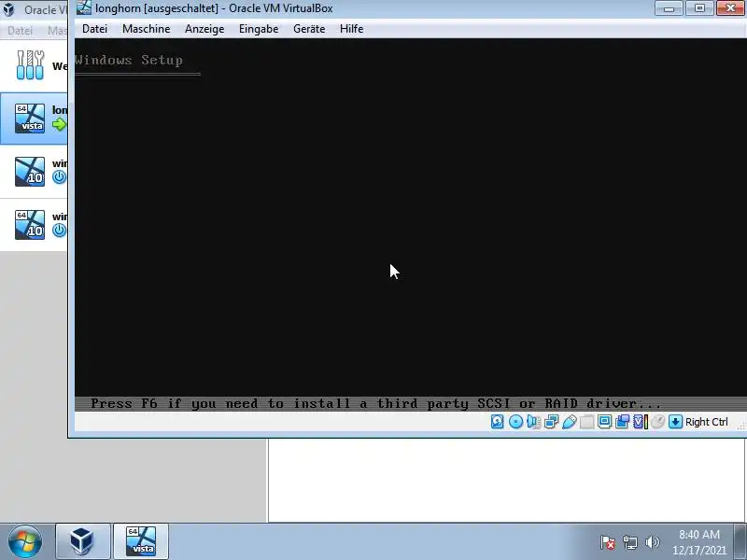Viewport: 747px width, 560px height.
Task: Click the Show desktop strip beside the clock
Action: (740, 541)
